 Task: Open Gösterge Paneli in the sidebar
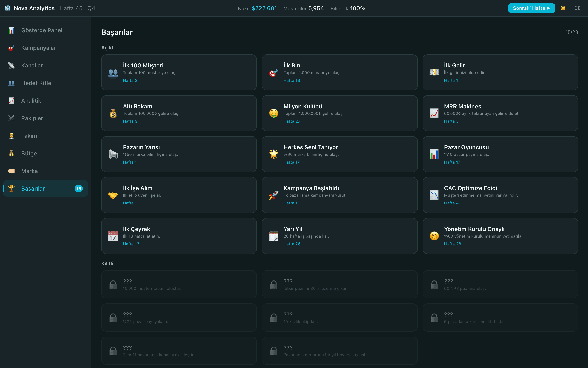pyautogui.click(x=46, y=30)
